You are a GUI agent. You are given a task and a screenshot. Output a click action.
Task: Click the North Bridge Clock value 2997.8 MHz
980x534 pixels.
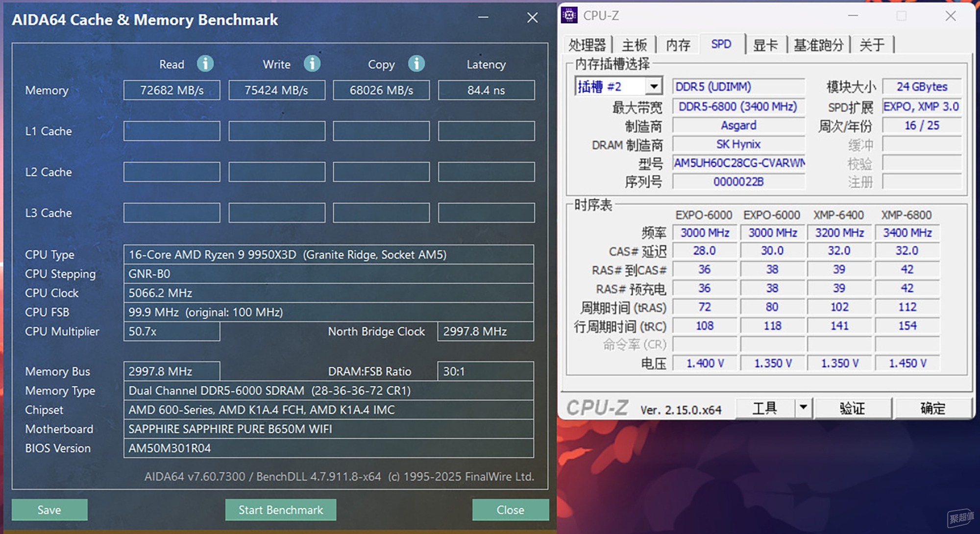(x=486, y=331)
